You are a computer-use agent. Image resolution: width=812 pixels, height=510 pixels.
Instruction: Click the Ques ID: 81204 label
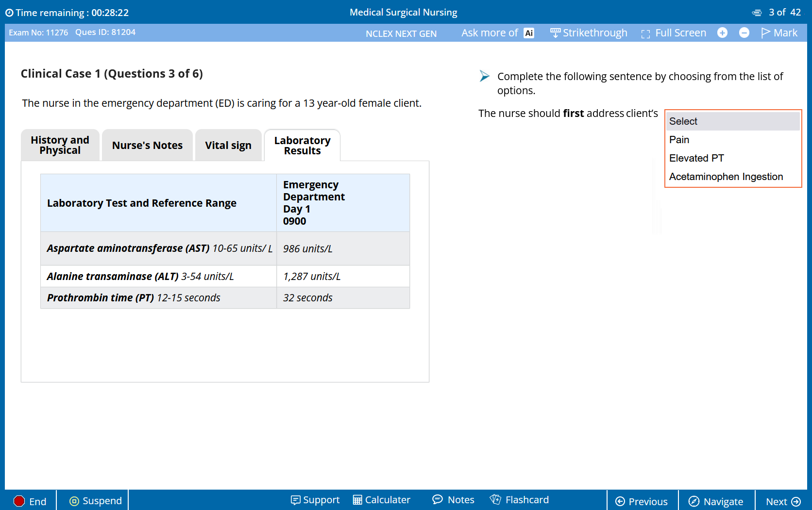(x=105, y=32)
